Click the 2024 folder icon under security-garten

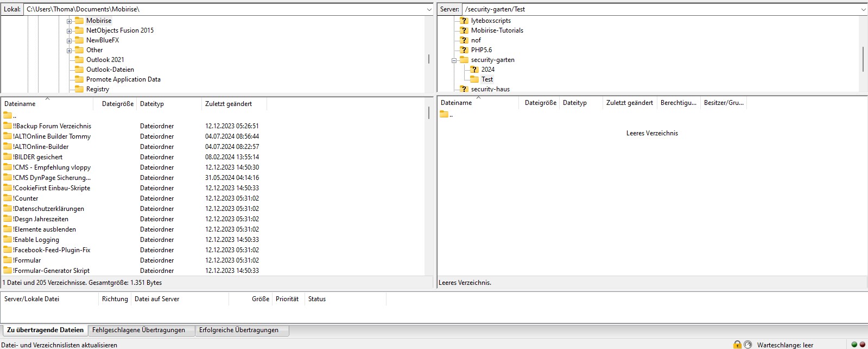[x=474, y=70]
